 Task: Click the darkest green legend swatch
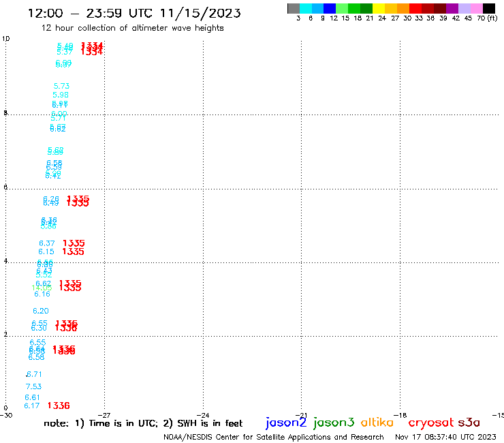(366, 8)
